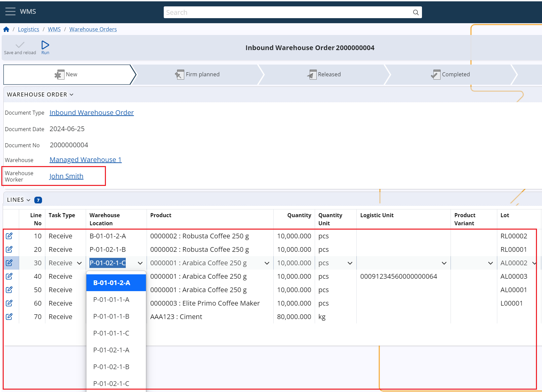Open Logistic Unit dropdown on line 30
Image resolution: width=542 pixels, height=392 pixels.
(x=444, y=263)
